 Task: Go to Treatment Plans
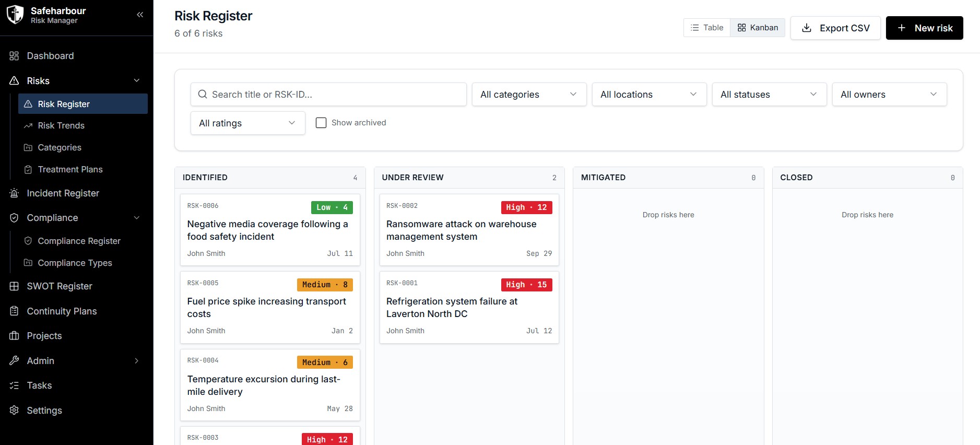coord(83,170)
